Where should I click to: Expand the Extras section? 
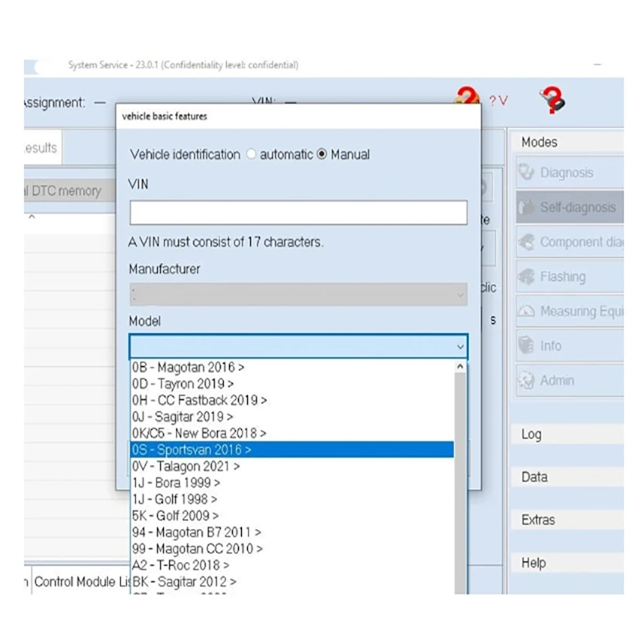coord(567,520)
